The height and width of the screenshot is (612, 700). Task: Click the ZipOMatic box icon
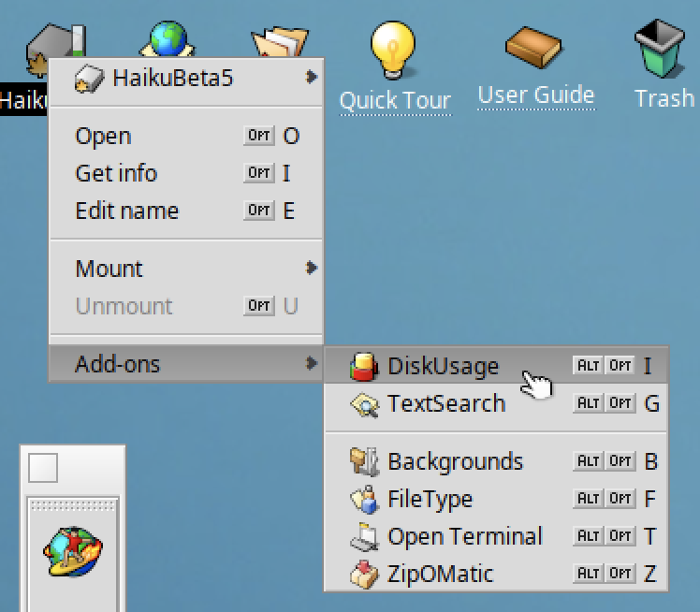pos(364,574)
